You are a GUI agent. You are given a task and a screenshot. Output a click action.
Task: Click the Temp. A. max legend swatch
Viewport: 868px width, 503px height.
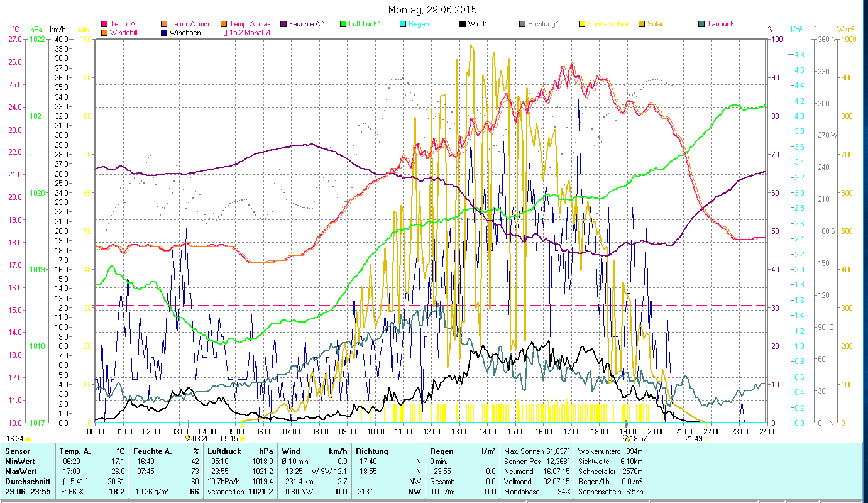click(224, 24)
